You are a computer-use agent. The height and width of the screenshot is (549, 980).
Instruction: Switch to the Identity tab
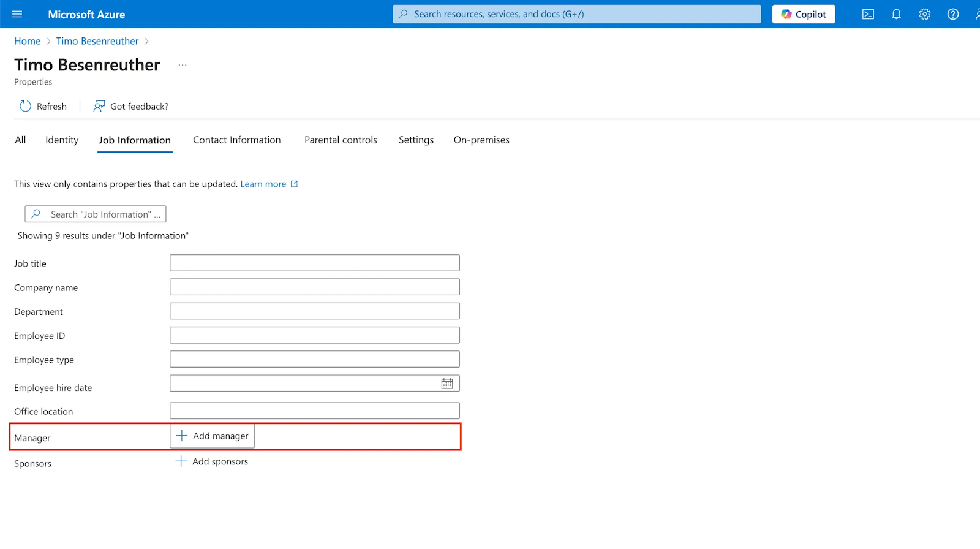click(62, 140)
